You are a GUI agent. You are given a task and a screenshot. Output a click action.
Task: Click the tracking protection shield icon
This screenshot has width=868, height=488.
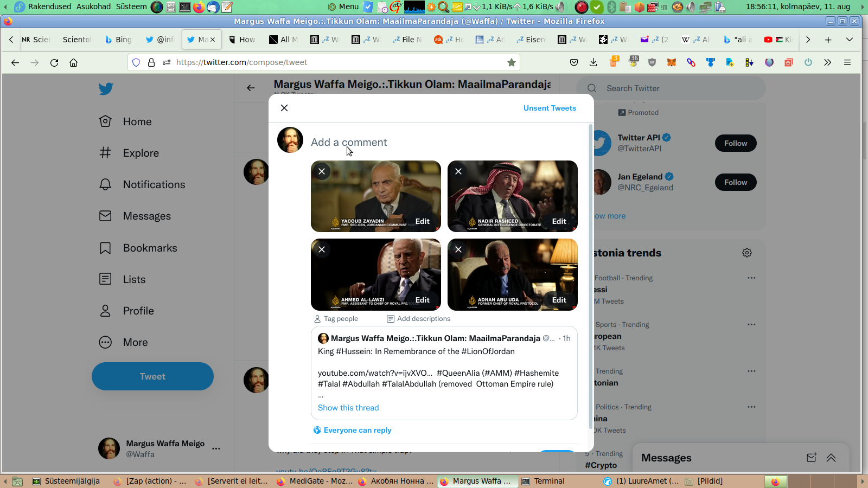pos(136,62)
